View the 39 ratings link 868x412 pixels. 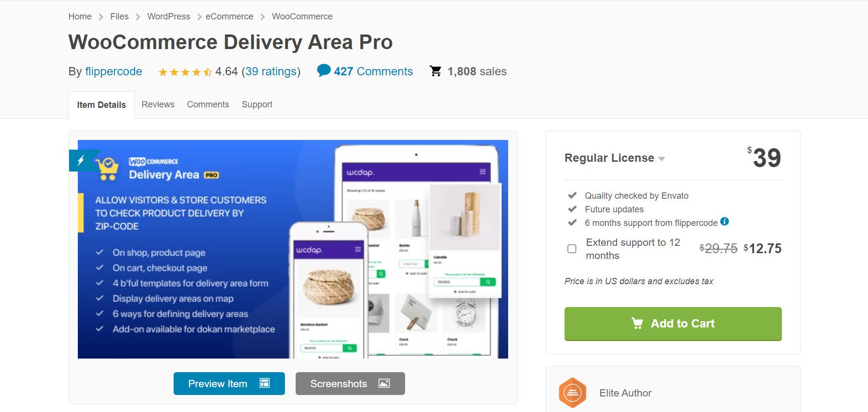coord(271,71)
